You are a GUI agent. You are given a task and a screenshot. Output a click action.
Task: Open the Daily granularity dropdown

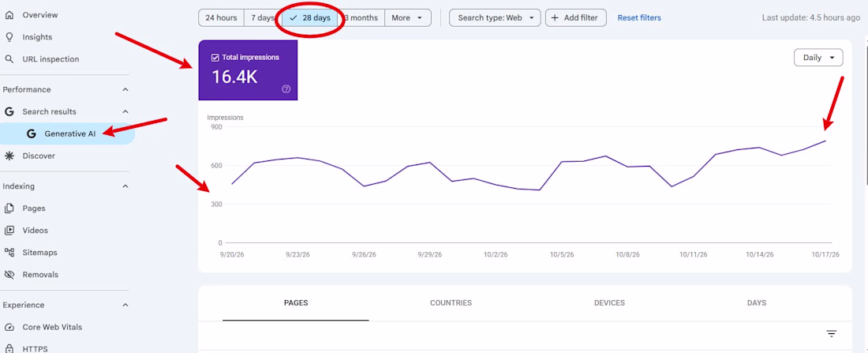[x=818, y=58]
